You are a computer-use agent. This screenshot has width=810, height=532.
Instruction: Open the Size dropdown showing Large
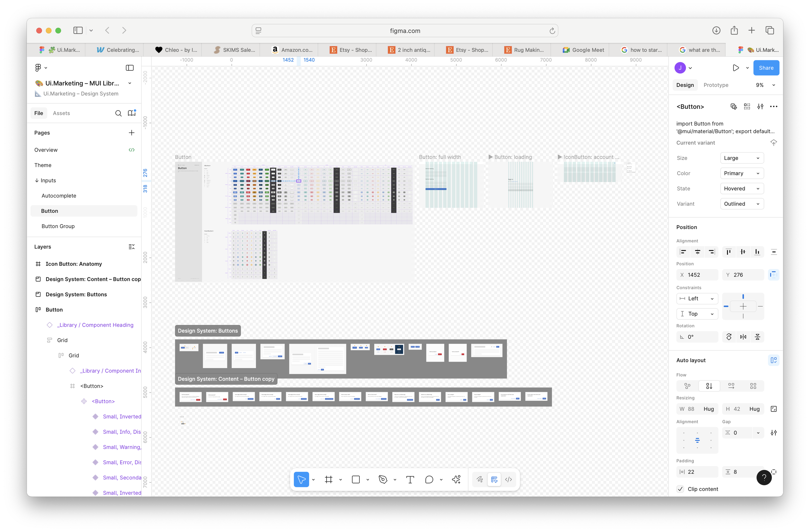click(742, 158)
